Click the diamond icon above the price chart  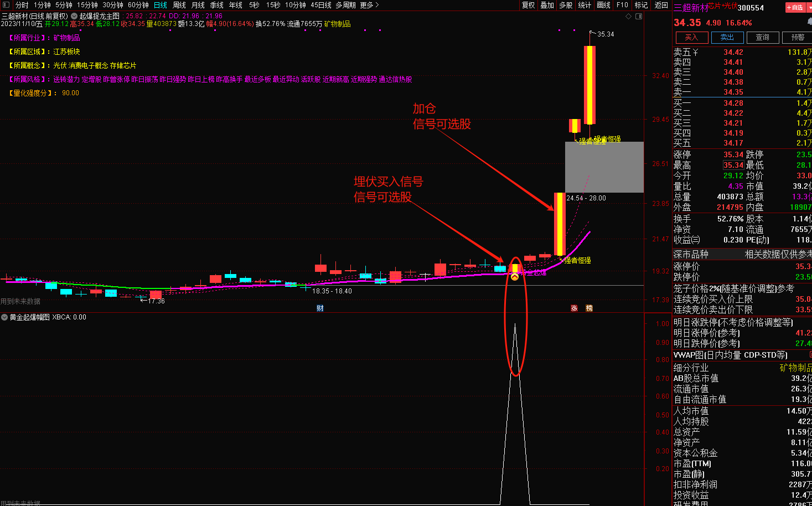[628, 17]
